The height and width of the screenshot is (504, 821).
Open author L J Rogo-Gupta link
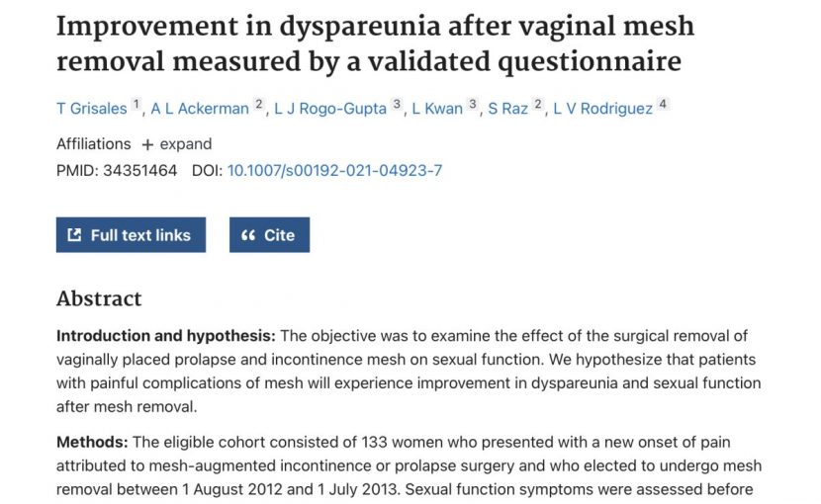click(330, 109)
